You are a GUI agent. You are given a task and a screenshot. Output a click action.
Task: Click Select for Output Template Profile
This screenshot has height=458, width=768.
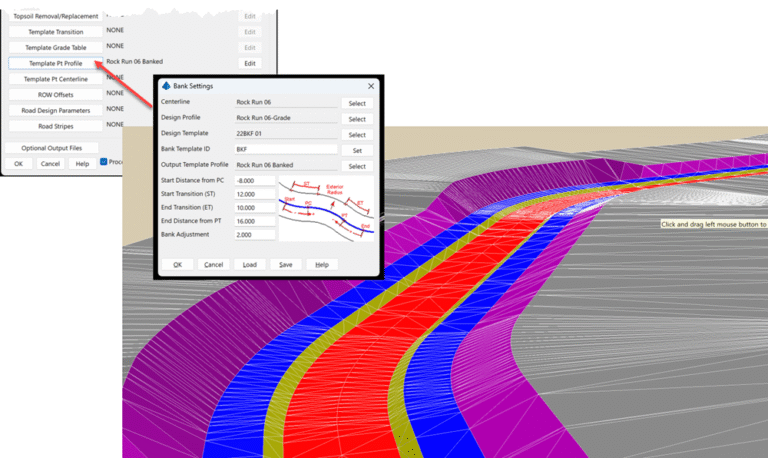pos(357,166)
